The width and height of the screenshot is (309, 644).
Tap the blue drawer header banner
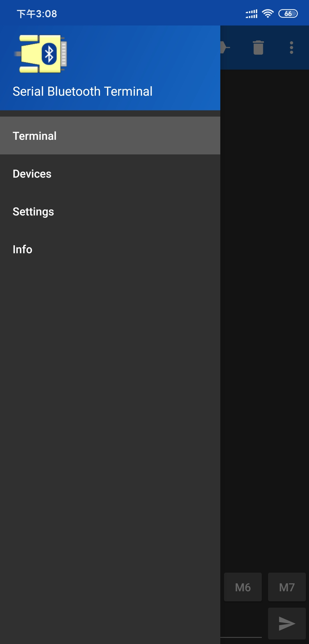(110, 68)
